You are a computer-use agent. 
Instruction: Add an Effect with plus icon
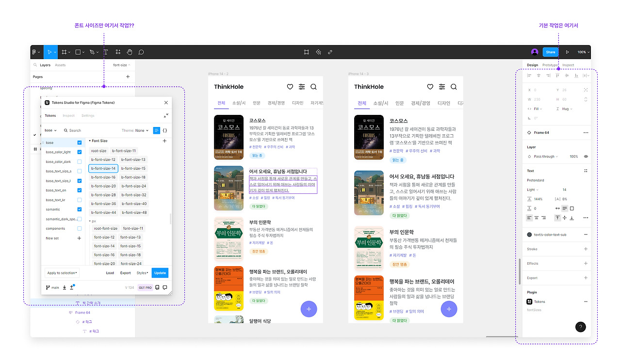pos(586,264)
